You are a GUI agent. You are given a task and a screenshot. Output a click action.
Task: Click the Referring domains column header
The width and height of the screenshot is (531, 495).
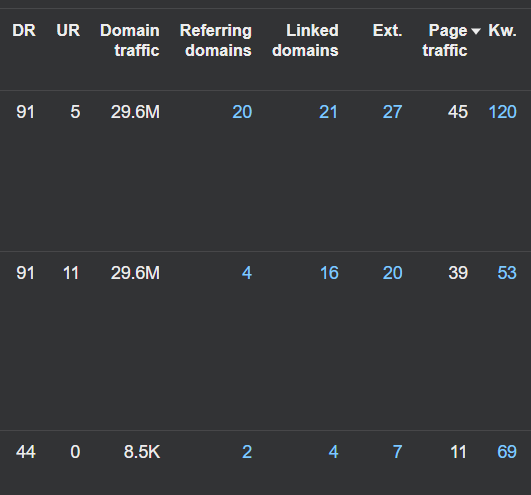pyautogui.click(x=216, y=41)
